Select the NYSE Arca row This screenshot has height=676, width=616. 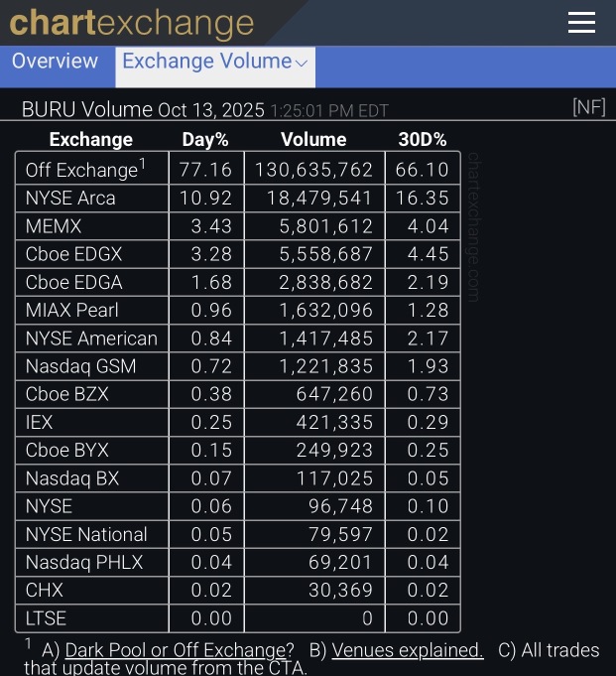(238, 199)
